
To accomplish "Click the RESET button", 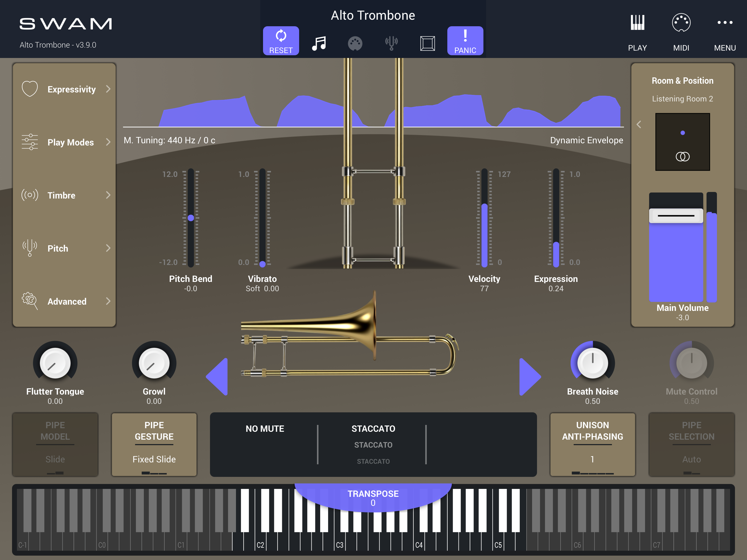I will (x=281, y=40).
